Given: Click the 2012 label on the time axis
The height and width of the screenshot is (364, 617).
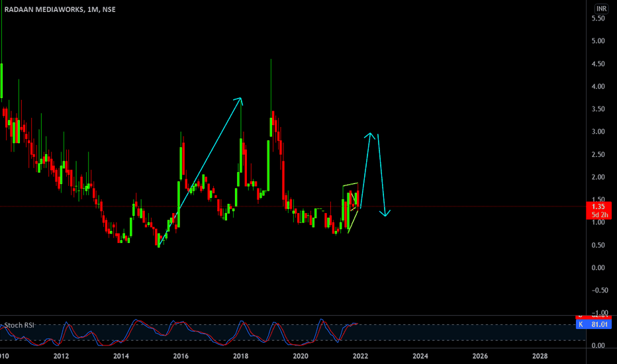Looking at the screenshot, I should [61, 356].
